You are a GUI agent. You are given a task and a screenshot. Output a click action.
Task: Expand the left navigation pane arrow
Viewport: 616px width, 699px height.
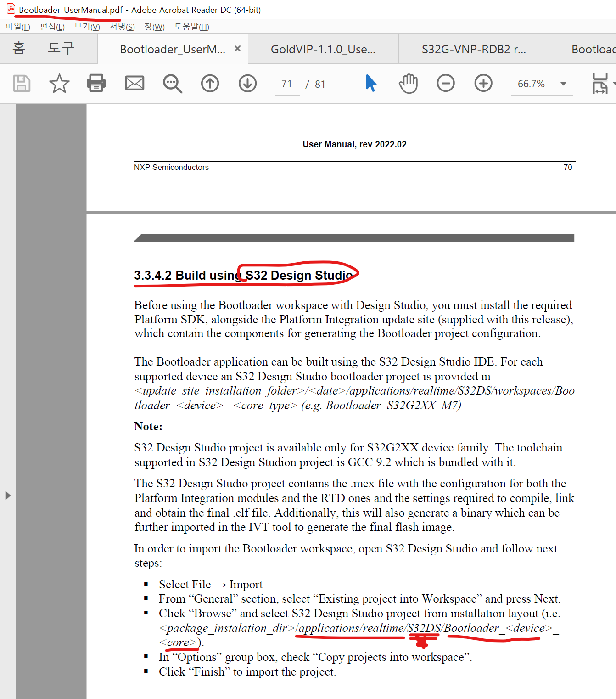point(8,496)
